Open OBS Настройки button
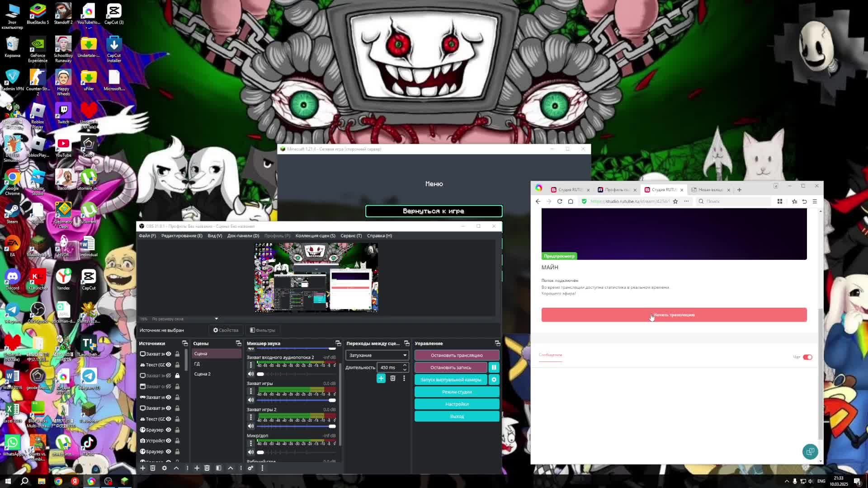This screenshot has height=488, width=868. pos(457,404)
